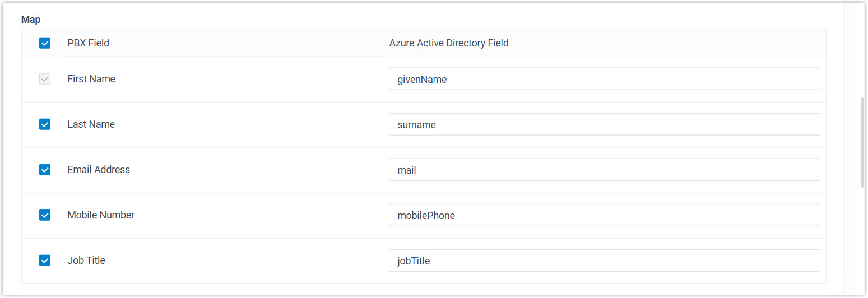This screenshot has height=298, width=868.
Task: Click the Email Address row label
Action: [99, 170]
